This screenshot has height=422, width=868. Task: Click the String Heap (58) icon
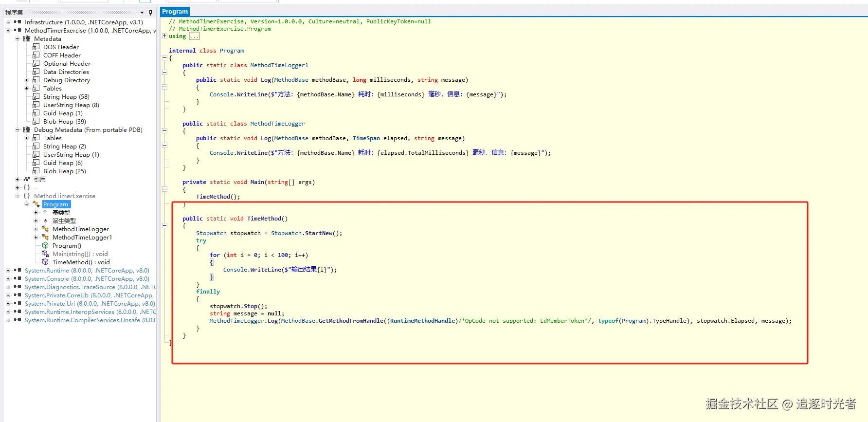36,96
